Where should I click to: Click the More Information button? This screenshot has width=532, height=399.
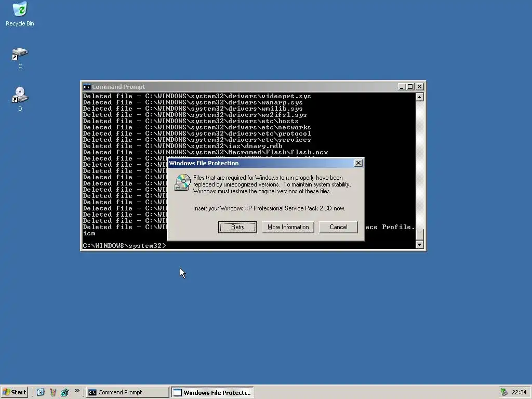pyautogui.click(x=288, y=227)
